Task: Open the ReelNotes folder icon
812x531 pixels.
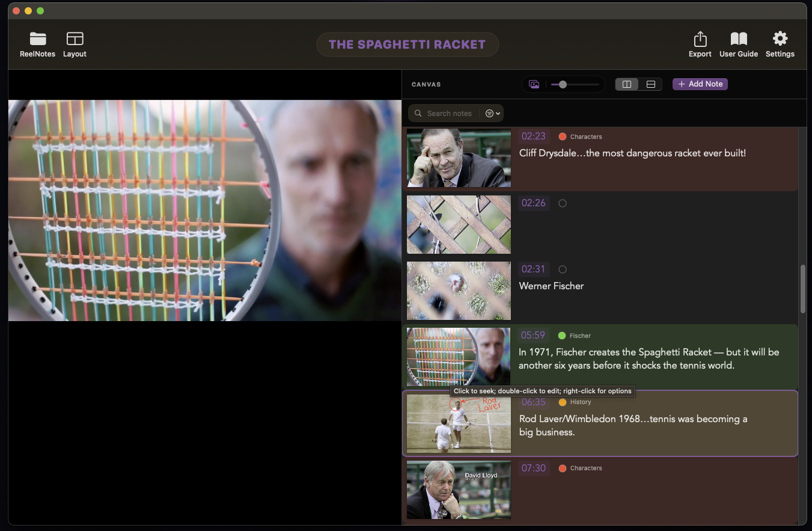Action: coord(37,40)
